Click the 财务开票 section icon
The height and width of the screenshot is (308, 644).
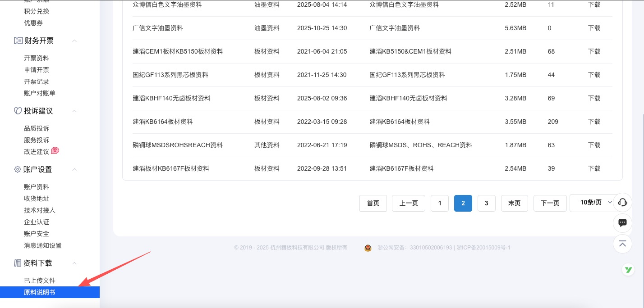coord(18,41)
